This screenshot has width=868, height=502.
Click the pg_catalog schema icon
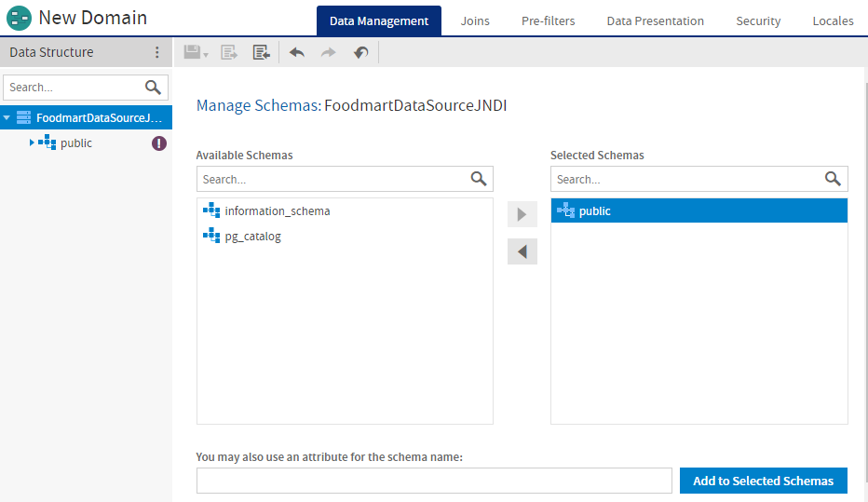(x=211, y=236)
